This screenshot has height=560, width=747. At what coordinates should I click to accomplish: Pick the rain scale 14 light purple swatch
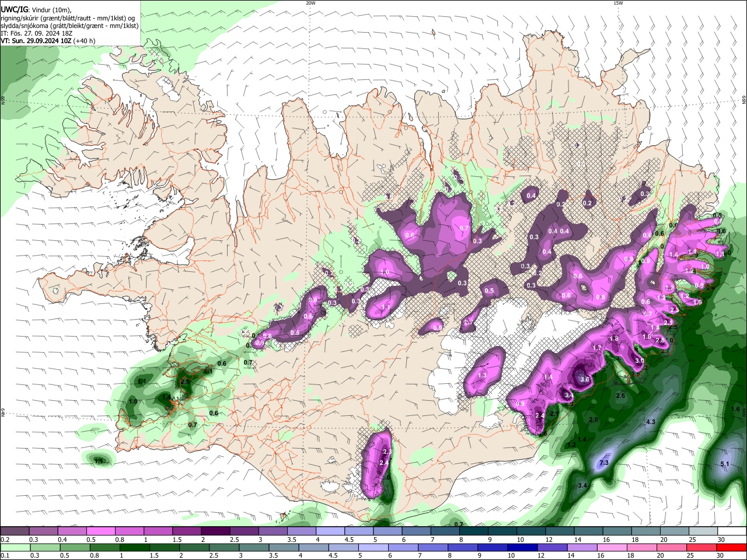coord(582,548)
